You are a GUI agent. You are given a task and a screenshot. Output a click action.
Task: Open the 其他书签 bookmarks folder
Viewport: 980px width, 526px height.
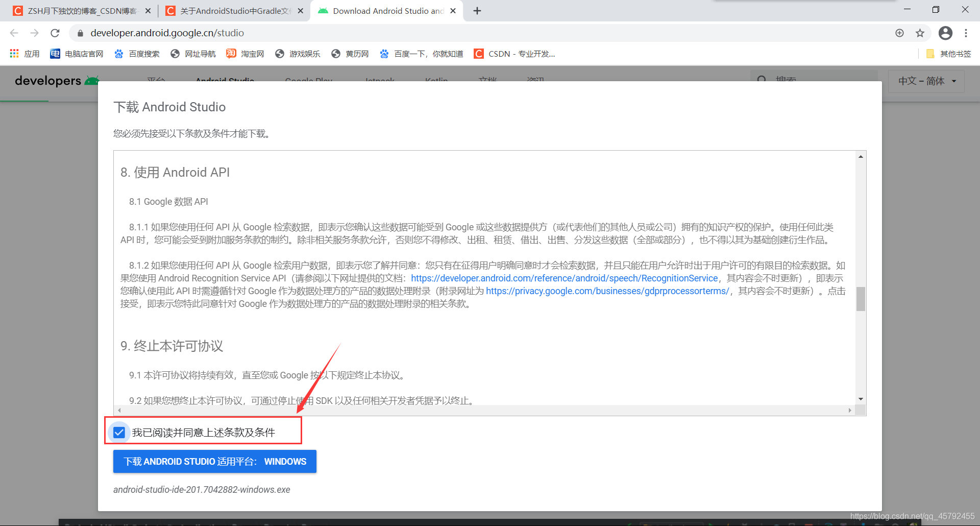[x=948, y=54]
